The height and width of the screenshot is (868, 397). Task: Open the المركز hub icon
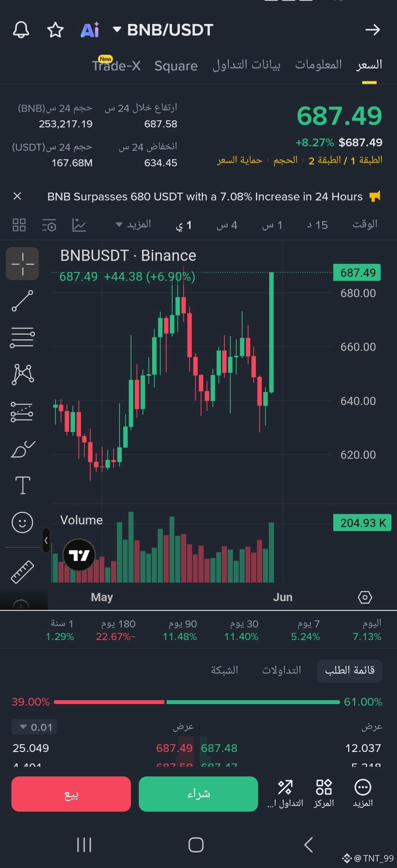click(324, 794)
